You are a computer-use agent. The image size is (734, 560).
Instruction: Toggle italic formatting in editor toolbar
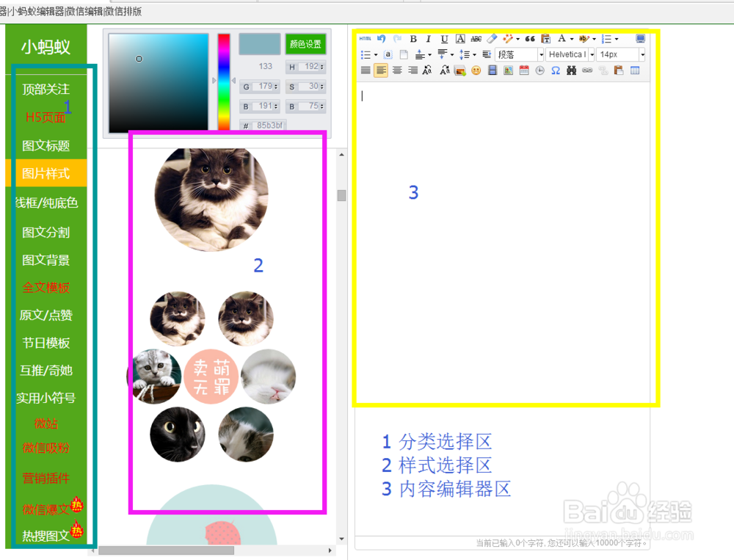428,39
